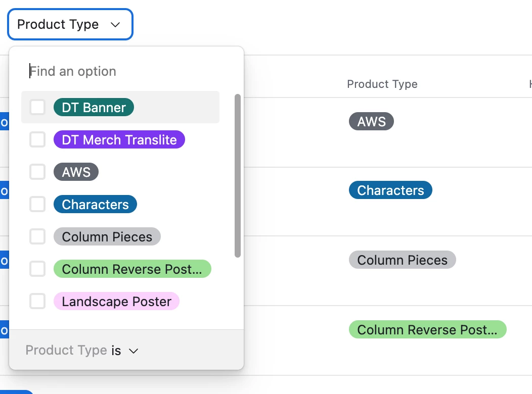Click the AWS tag in the table
Screen dimensions: 532x394
click(371, 122)
